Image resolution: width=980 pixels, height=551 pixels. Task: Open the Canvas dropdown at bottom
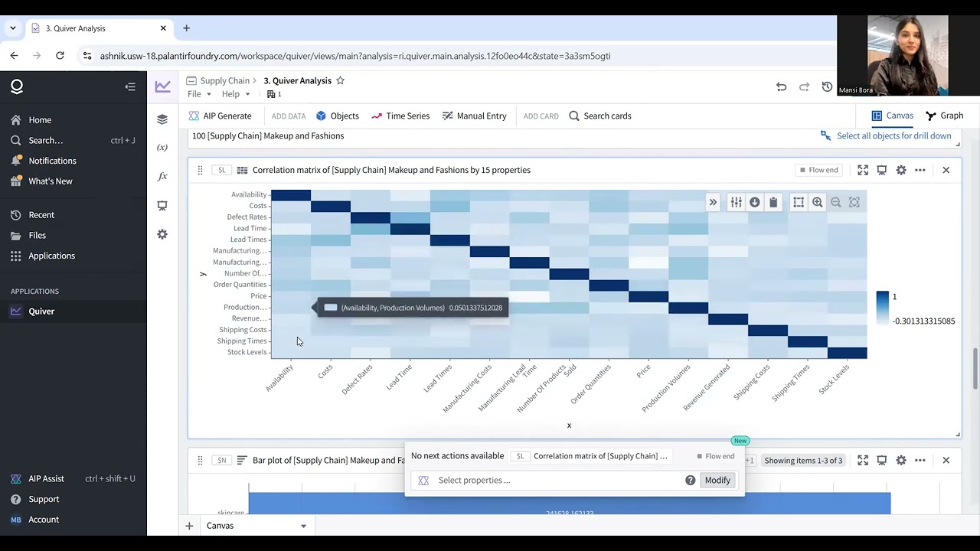256,526
